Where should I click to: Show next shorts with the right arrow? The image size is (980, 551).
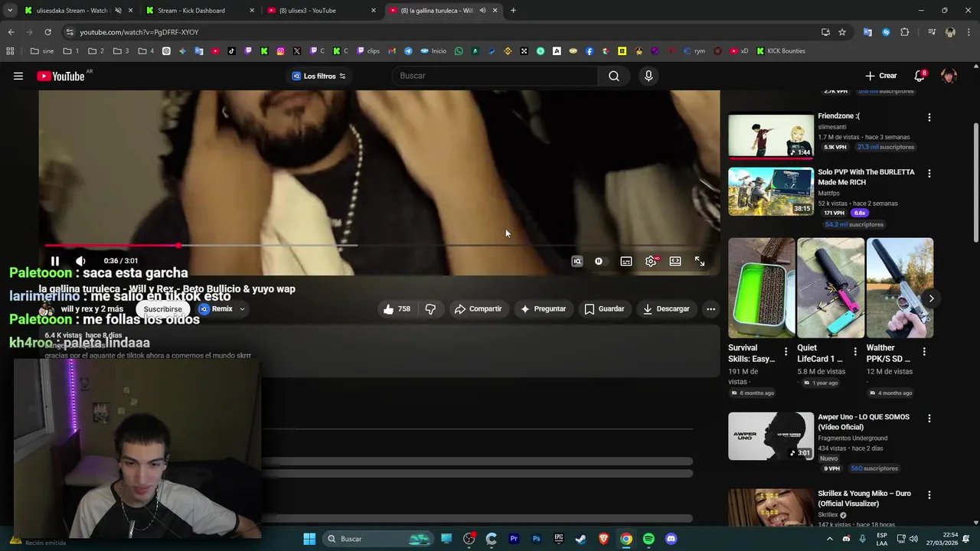click(x=931, y=298)
